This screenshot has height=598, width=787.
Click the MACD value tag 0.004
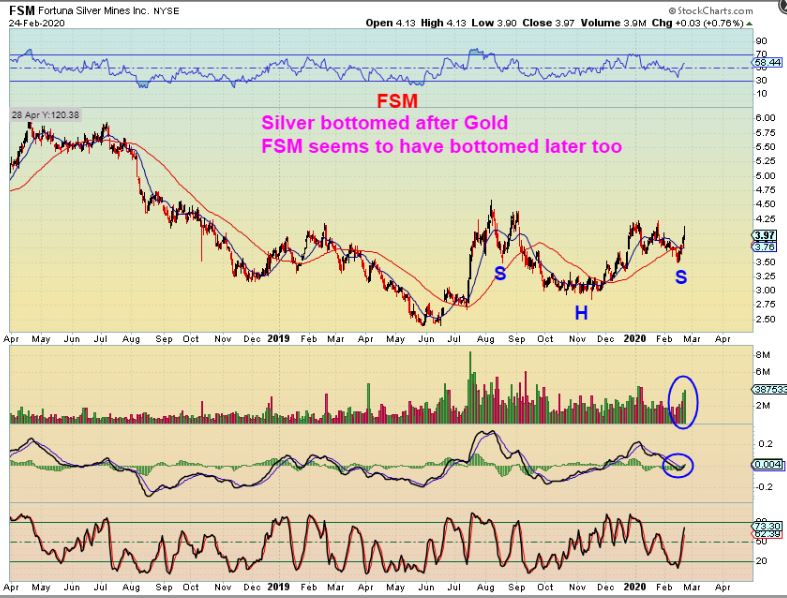tap(767, 465)
